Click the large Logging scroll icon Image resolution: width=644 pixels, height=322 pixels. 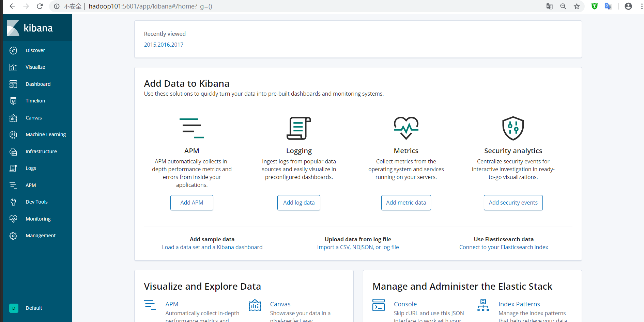coord(299,128)
